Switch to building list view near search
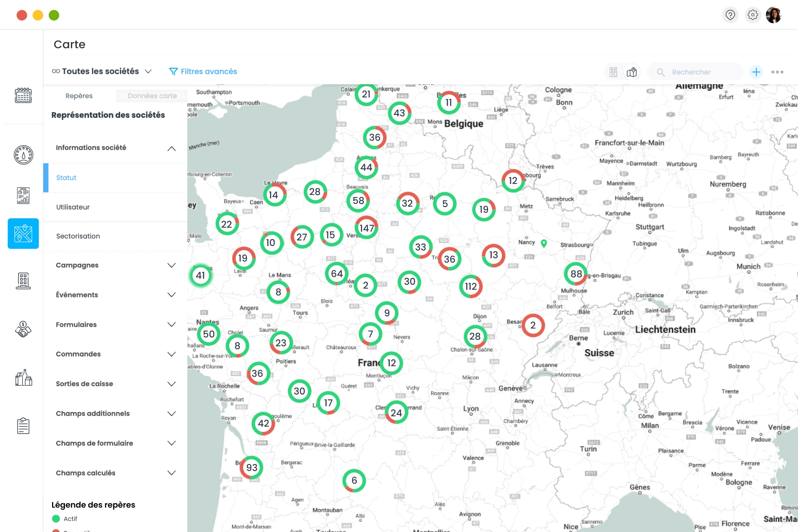The width and height of the screenshot is (798, 532). pyautogui.click(x=613, y=72)
